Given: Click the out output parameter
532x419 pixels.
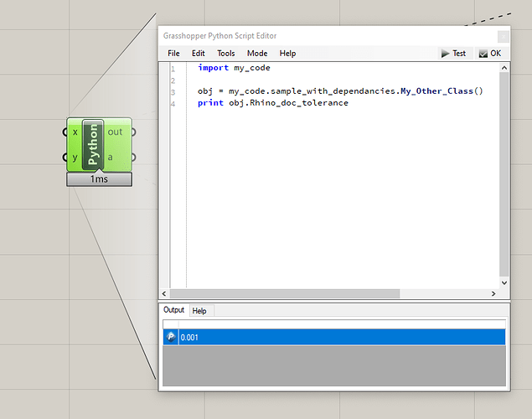Looking at the screenshot, I should pyautogui.click(x=115, y=132).
